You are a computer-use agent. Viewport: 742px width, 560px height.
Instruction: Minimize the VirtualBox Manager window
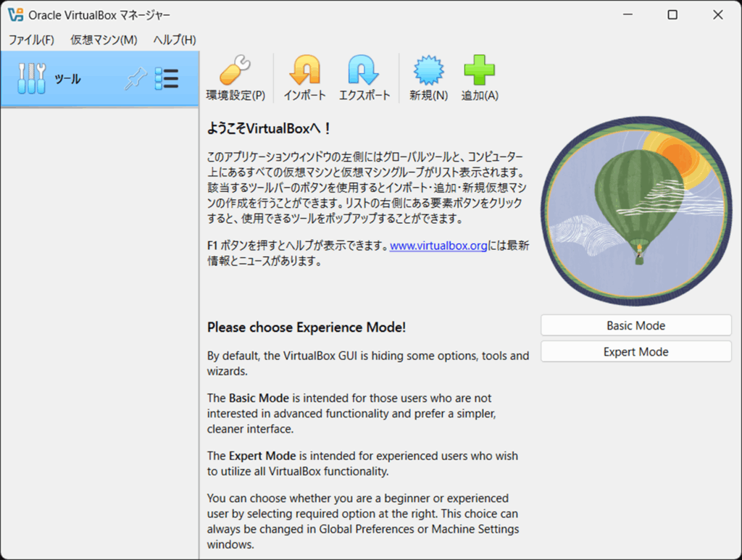click(628, 14)
